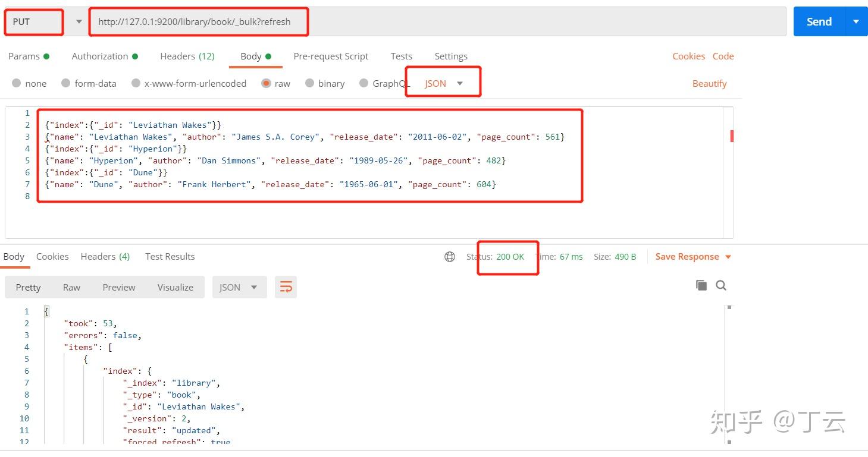Select the binary body radio button
The image size is (868, 457).
point(309,83)
